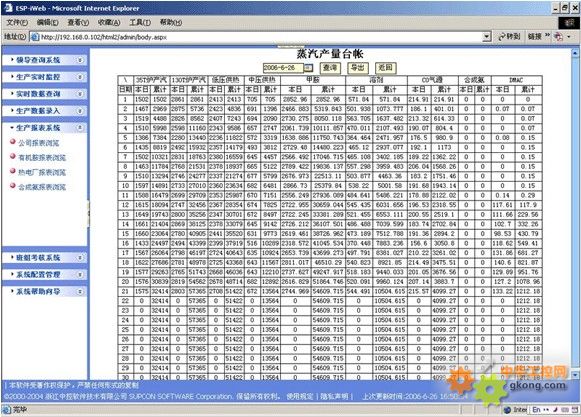The image size is (581, 417).
Task: Click the DMAC column header
Action: click(516, 80)
